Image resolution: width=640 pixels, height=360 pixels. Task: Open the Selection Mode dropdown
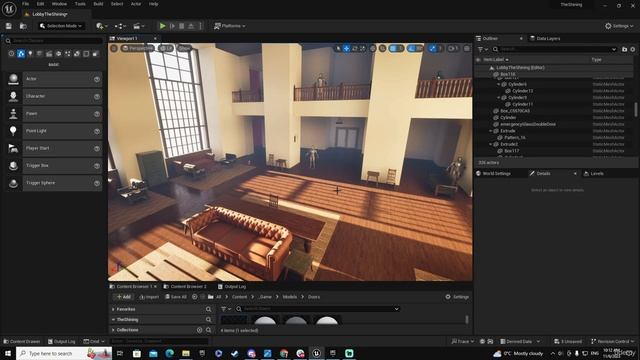(60, 26)
